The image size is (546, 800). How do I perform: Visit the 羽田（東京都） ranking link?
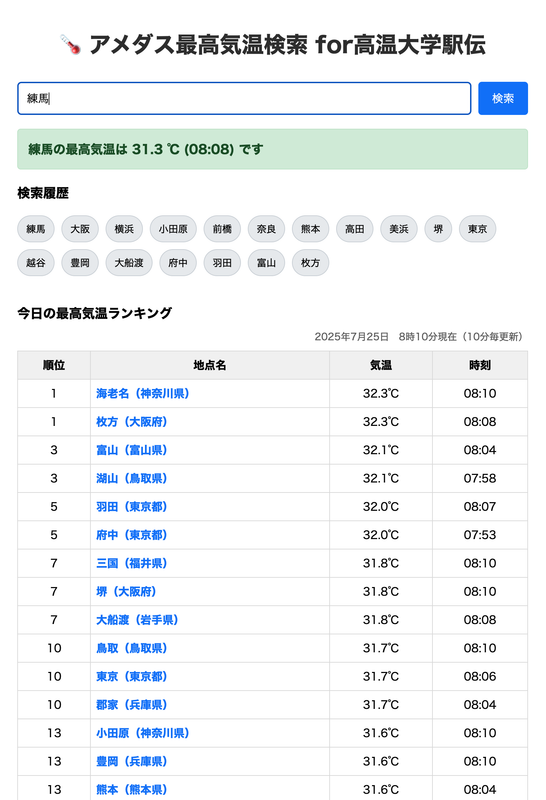[132, 507]
